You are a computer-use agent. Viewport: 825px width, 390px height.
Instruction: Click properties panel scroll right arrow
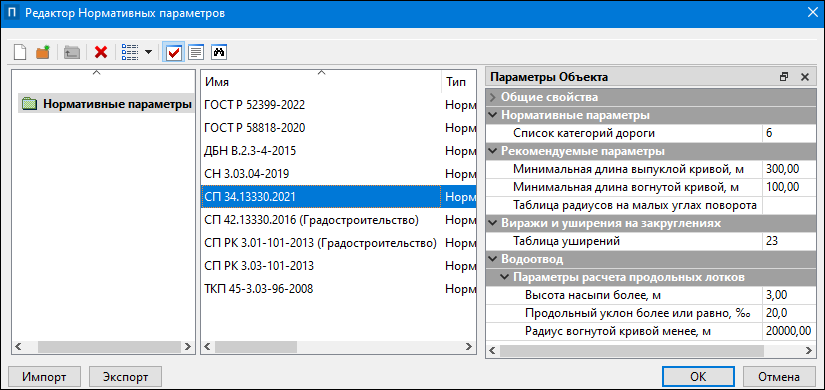click(x=809, y=351)
